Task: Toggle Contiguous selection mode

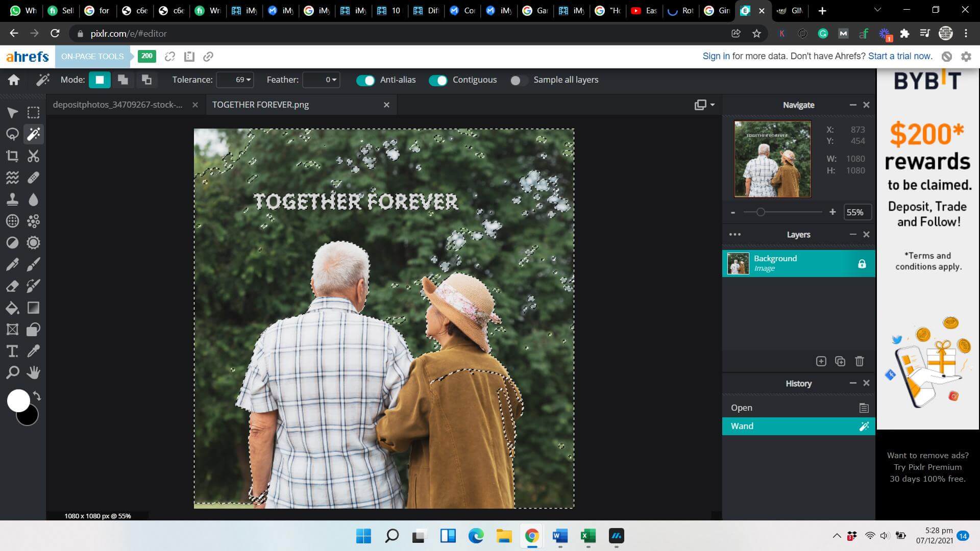Action: pyautogui.click(x=438, y=80)
